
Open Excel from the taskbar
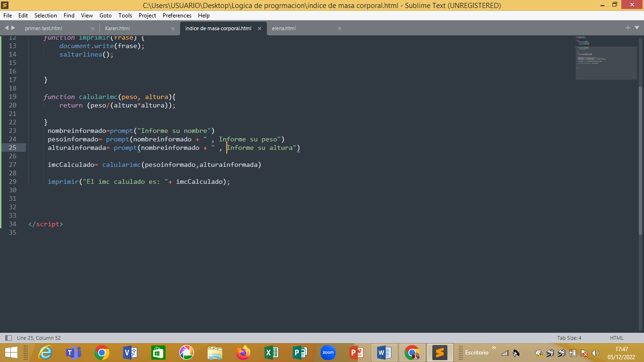click(272, 353)
